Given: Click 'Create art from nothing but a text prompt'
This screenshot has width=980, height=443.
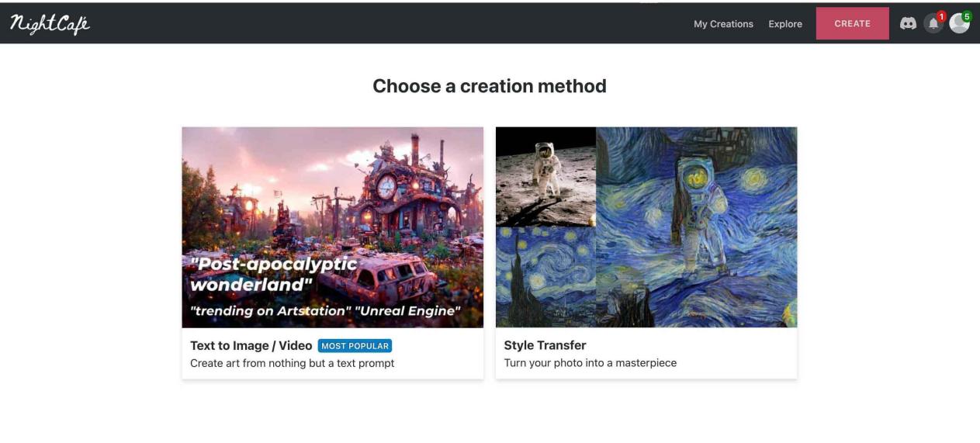Looking at the screenshot, I should [x=293, y=363].
